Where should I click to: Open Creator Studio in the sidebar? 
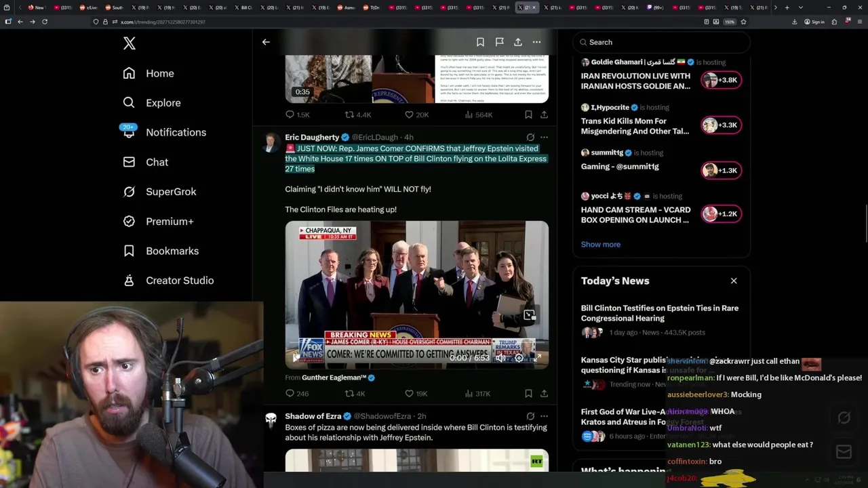click(x=167, y=281)
